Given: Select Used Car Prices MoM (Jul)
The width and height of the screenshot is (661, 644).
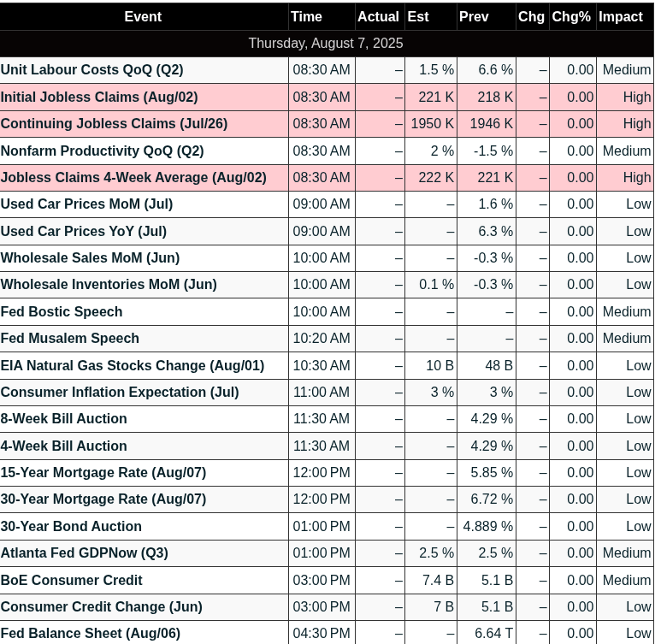Looking at the screenshot, I should tap(86, 204).
